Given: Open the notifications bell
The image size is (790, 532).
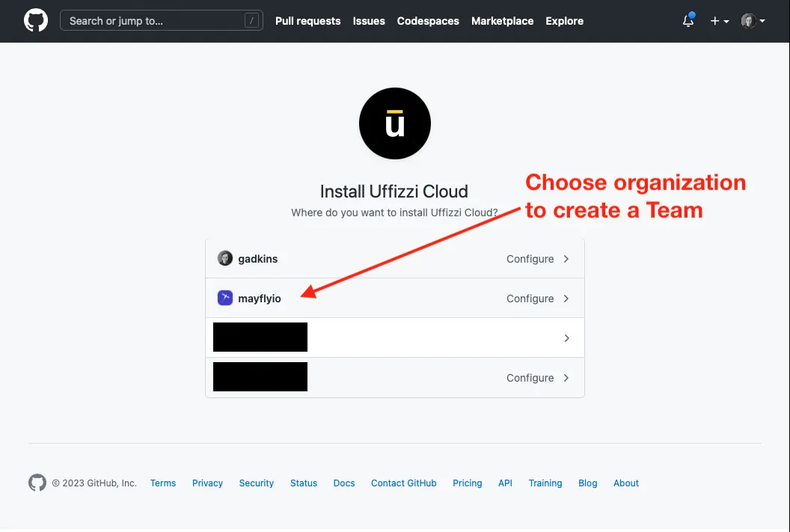Looking at the screenshot, I should point(688,21).
